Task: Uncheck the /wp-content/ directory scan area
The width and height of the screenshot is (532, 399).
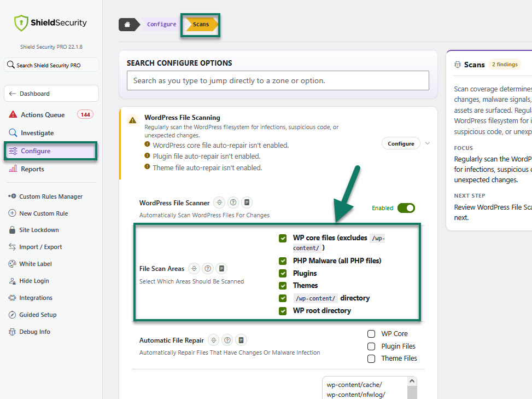Action: point(283,298)
